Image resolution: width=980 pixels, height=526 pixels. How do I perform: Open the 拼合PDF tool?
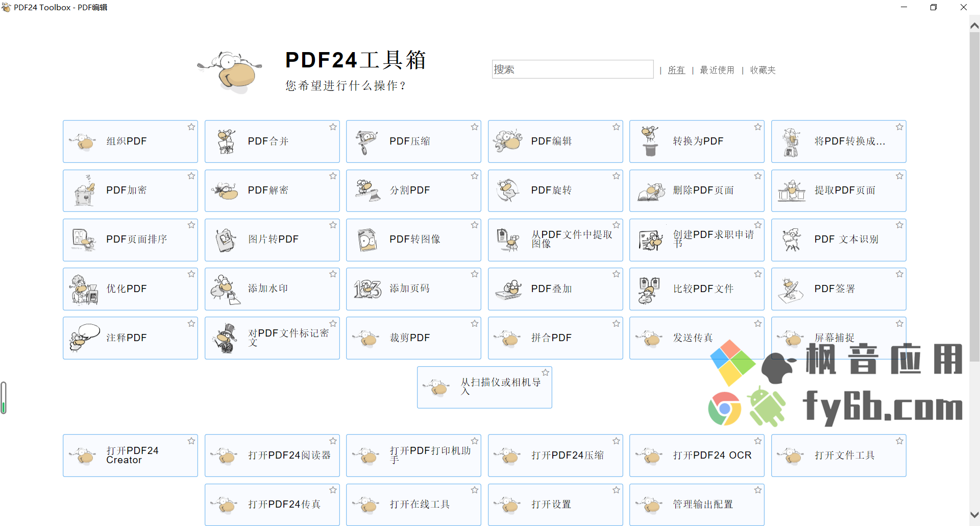(555, 338)
